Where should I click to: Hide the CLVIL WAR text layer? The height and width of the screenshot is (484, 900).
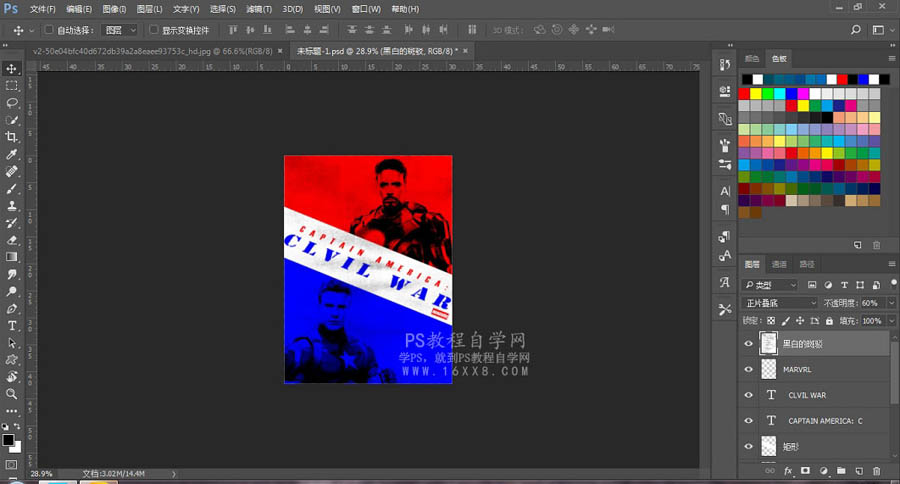748,395
